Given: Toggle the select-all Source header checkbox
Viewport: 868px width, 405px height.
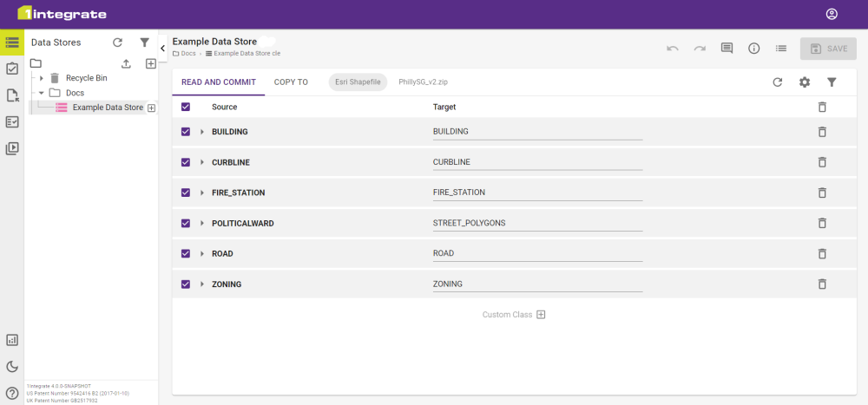Looking at the screenshot, I should tap(186, 107).
